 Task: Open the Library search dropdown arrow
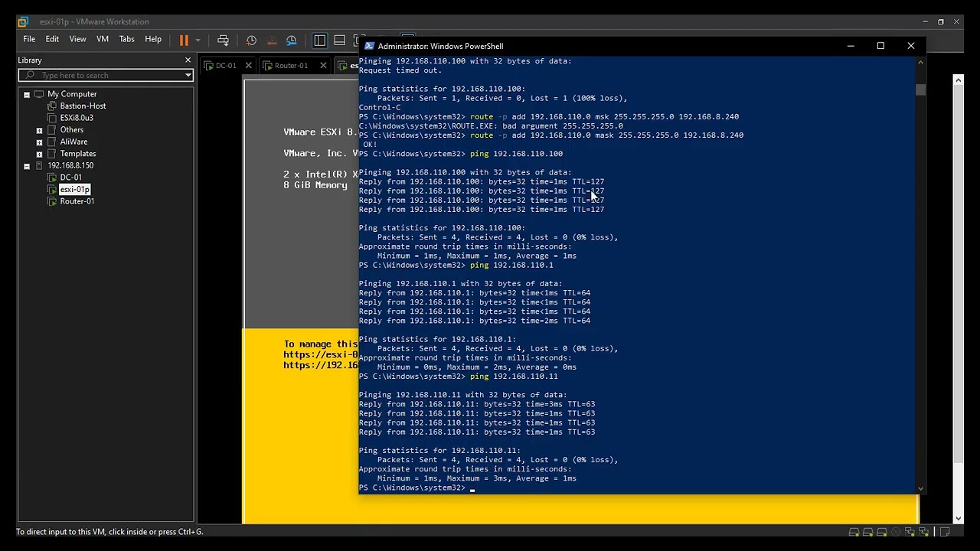[x=188, y=75]
